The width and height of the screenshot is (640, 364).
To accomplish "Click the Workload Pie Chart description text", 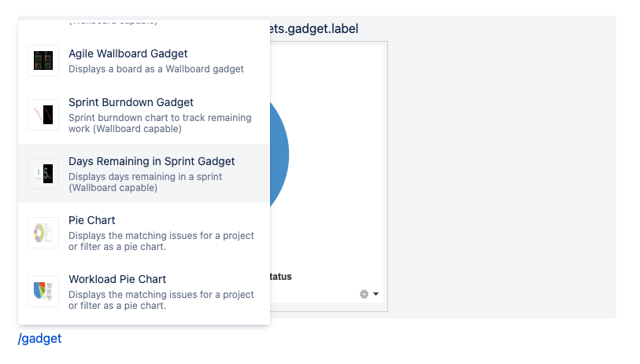I will [x=161, y=300].
